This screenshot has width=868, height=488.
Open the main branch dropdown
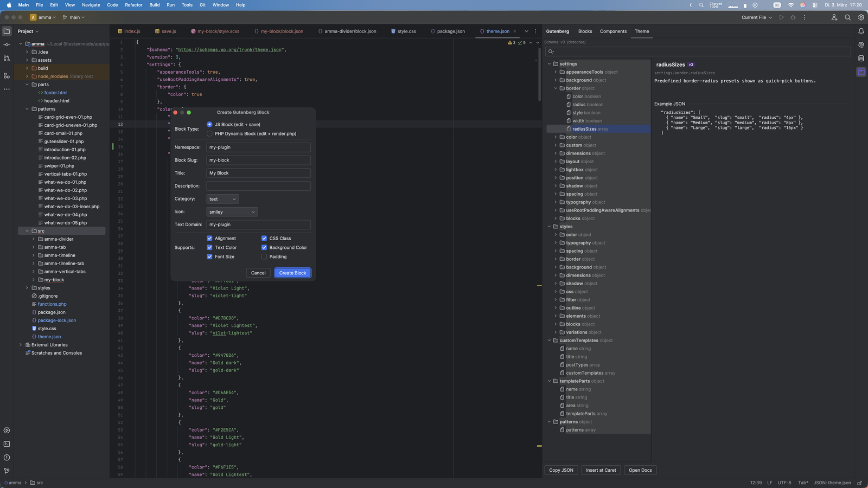pyautogui.click(x=74, y=17)
